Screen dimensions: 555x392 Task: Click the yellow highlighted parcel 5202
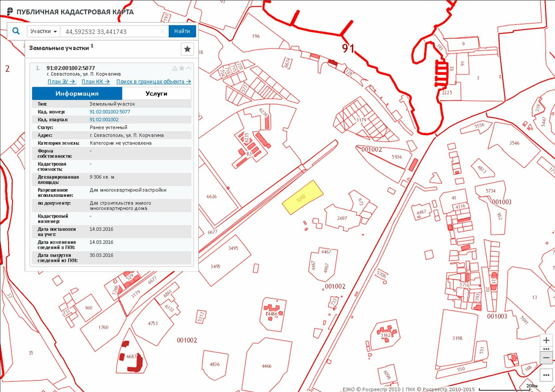point(302,198)
